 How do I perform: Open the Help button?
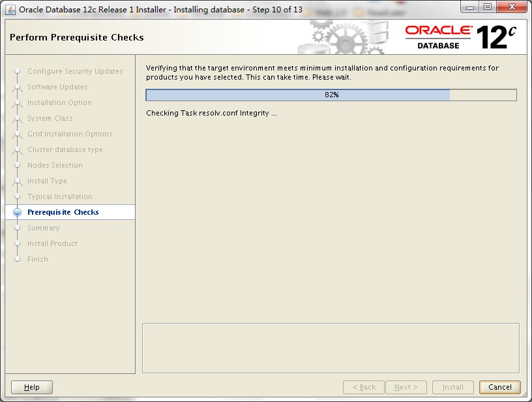(32, 387)
